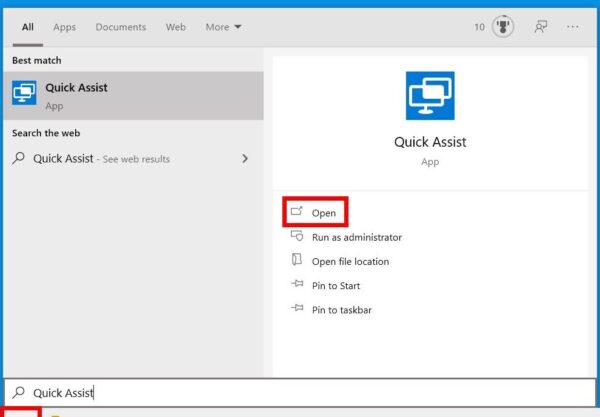Click the rewards points number 10

479,27
